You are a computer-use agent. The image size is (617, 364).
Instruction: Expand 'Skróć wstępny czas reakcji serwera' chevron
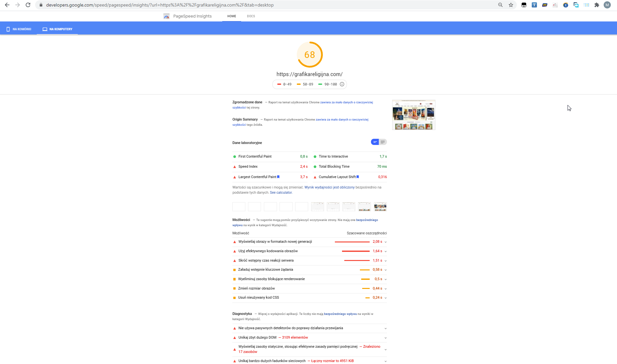[386, 261]
